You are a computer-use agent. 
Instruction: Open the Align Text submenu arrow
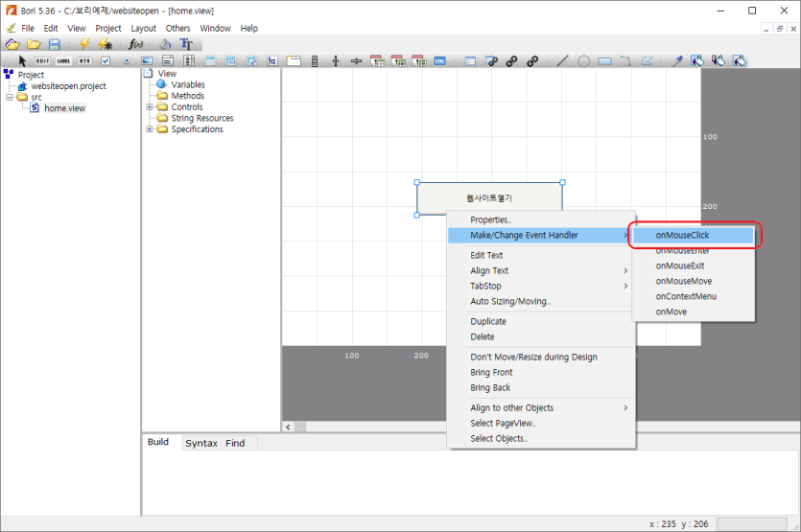coord(625,270)
